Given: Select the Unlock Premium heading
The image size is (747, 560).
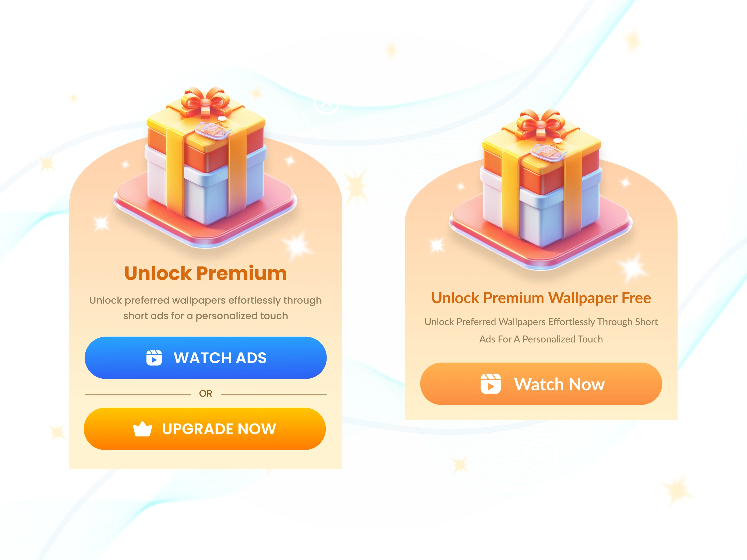Looking at the screenshot, I should (206, 273).
